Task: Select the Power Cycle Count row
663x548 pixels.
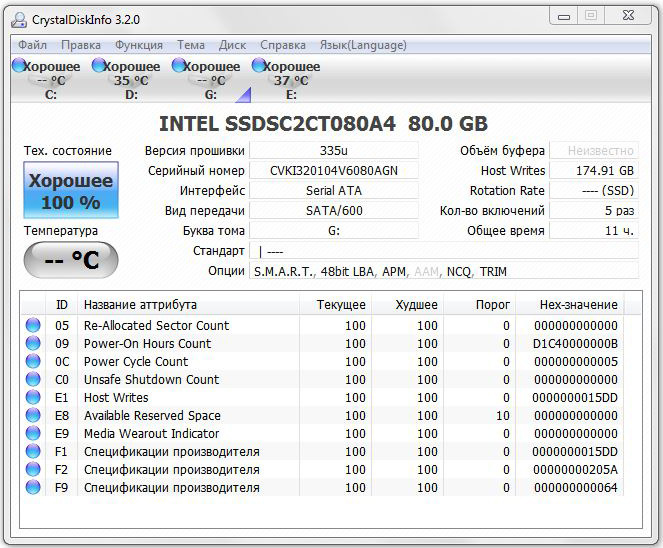Action: (x=323, y=361)
